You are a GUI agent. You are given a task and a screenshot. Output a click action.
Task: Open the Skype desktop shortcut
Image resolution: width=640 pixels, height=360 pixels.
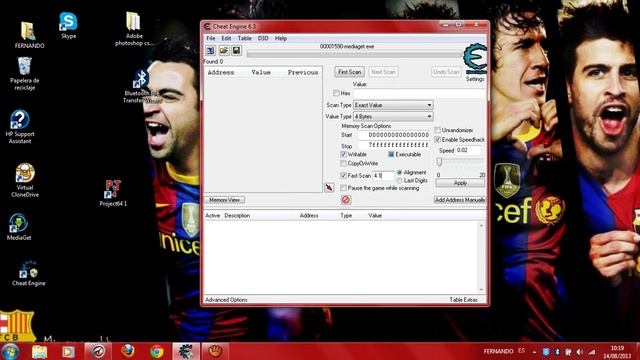pos(68,25)
